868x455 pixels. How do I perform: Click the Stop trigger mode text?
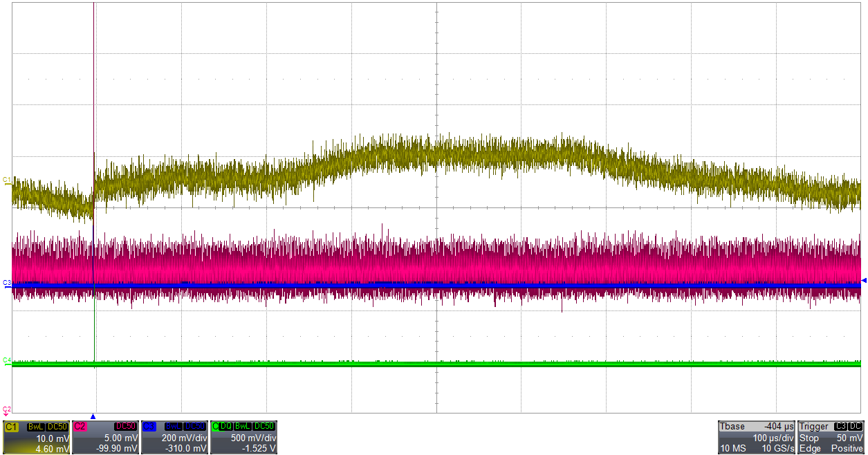tap(809, 438)
